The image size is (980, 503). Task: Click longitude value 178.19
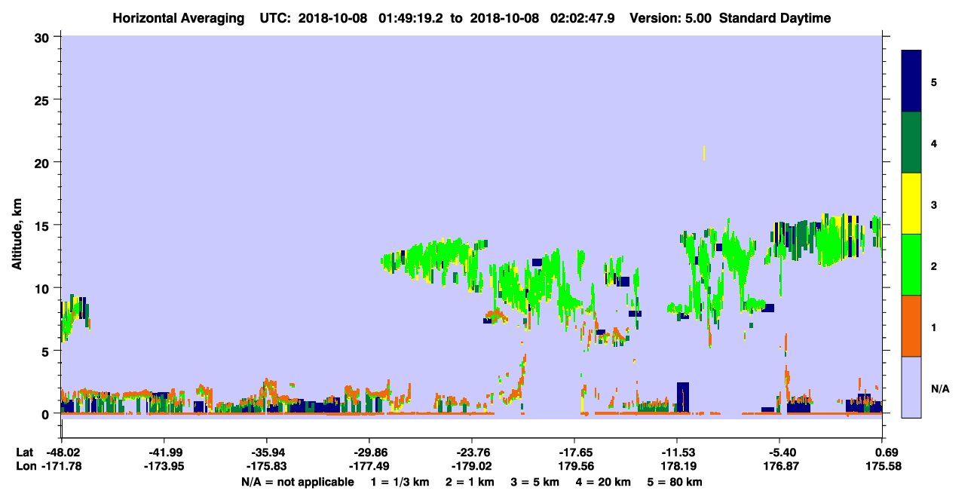click(x=677, y=466)
